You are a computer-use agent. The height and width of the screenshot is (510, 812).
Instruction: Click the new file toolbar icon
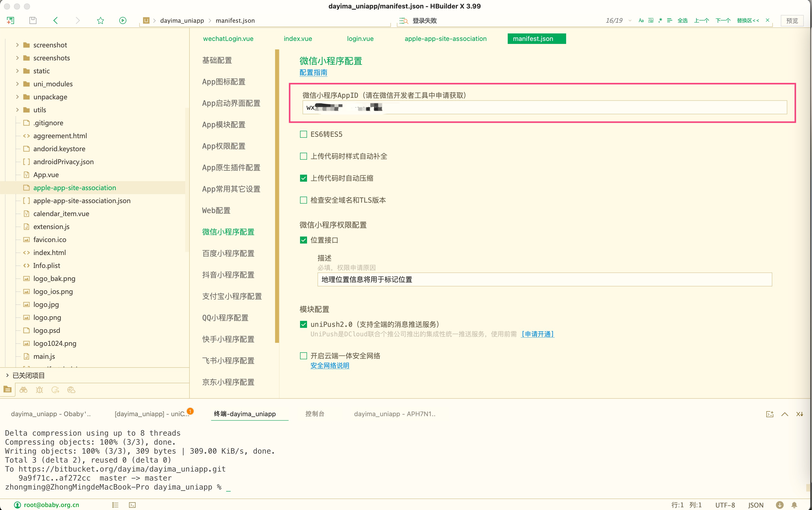click(x=10, y=20)
